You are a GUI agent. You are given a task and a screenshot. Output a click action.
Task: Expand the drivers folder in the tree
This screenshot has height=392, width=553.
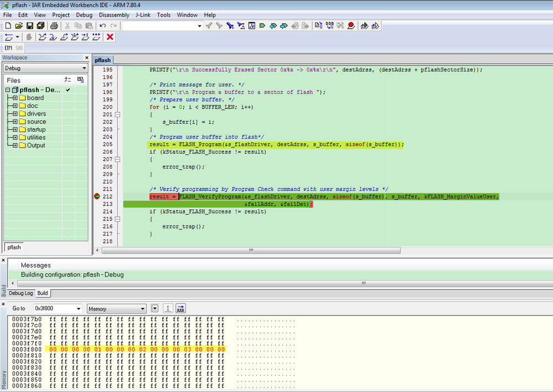coord(15,114)
